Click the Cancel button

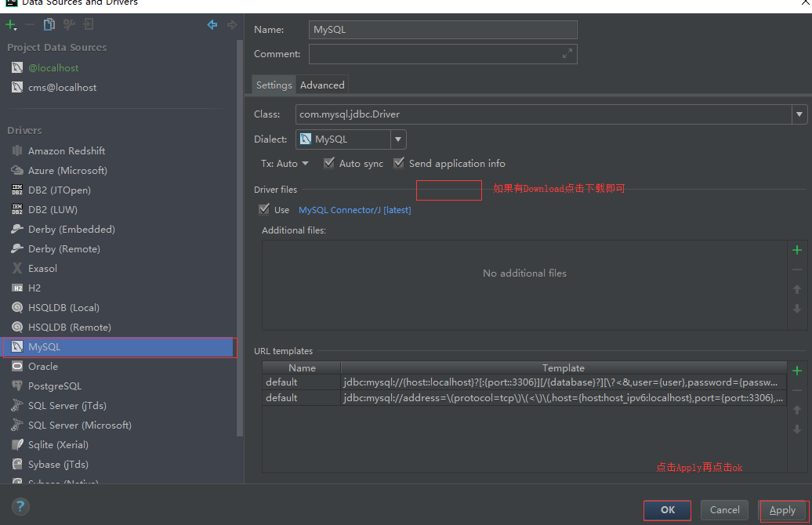[x=724, y=510]
